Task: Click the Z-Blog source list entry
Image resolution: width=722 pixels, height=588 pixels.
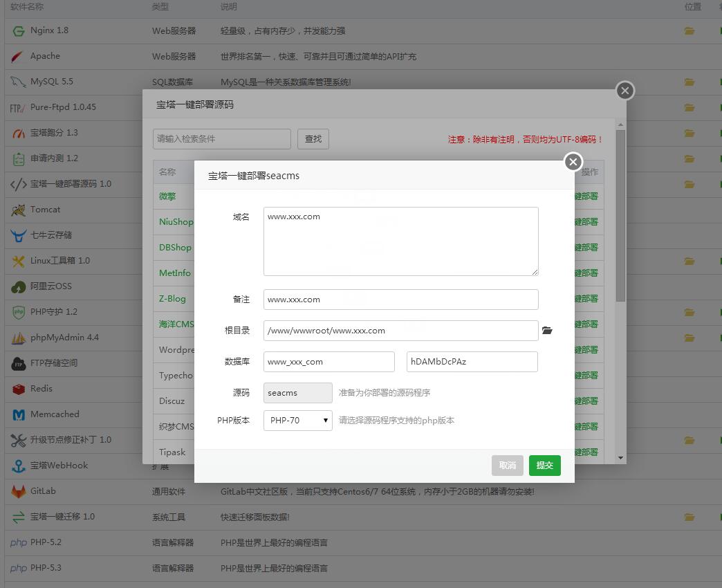Action: 172,299
